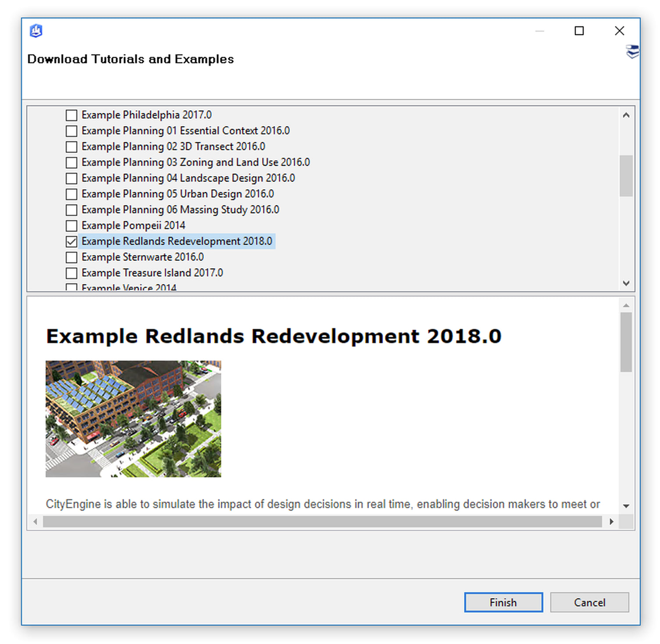
Task: Tick the Example Sternwarte 2016.0 checkbox
Action: 71,257
